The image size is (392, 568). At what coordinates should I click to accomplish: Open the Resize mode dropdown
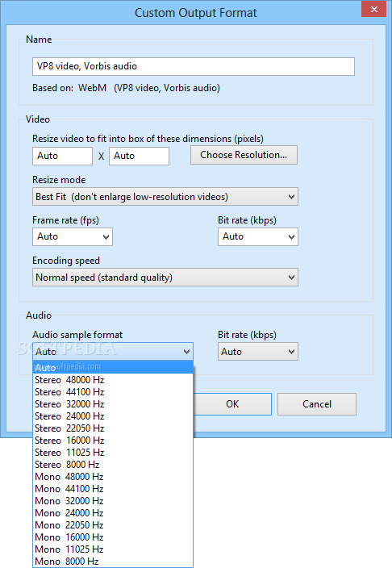165,196
